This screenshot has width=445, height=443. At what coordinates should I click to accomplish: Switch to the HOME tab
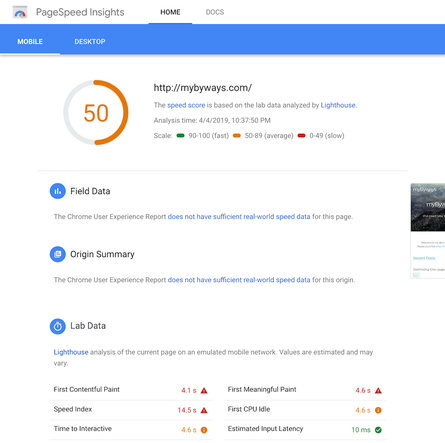(x=170, y=12)
